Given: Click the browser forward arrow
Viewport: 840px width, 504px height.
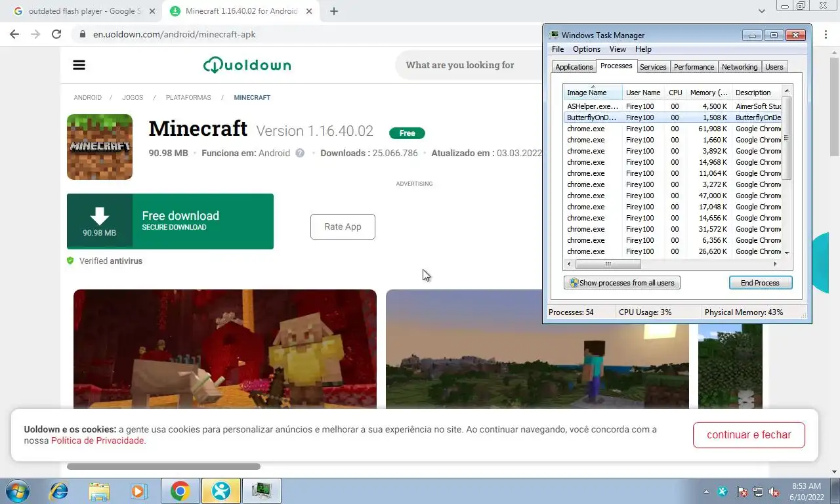Looking at the screenshot, I should [x=35, y=34].
